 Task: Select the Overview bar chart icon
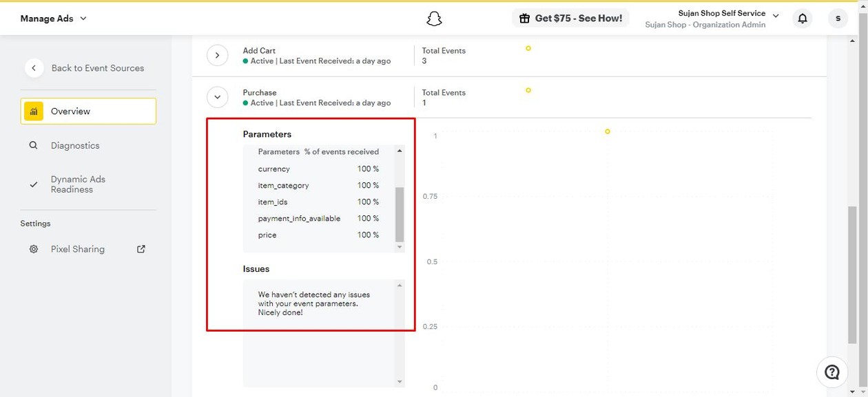coord(33,111)
